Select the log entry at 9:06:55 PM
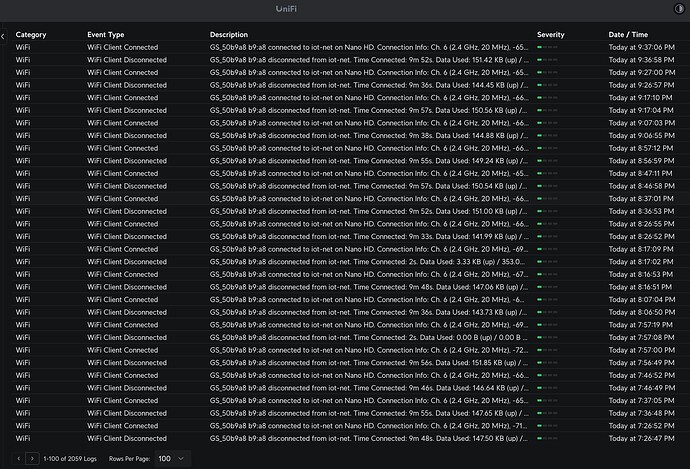Viewport: 690px width, 469px height. (x=350, y=136)
